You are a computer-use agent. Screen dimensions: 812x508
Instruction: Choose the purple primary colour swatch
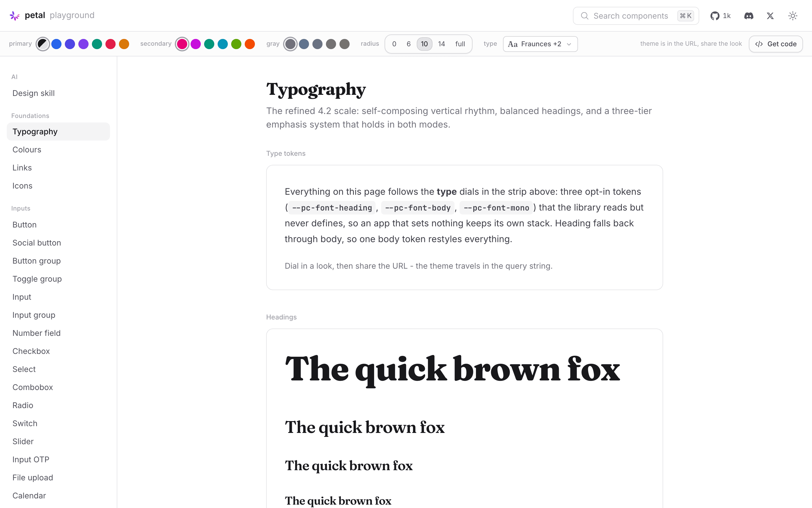(x=83, y=44)
